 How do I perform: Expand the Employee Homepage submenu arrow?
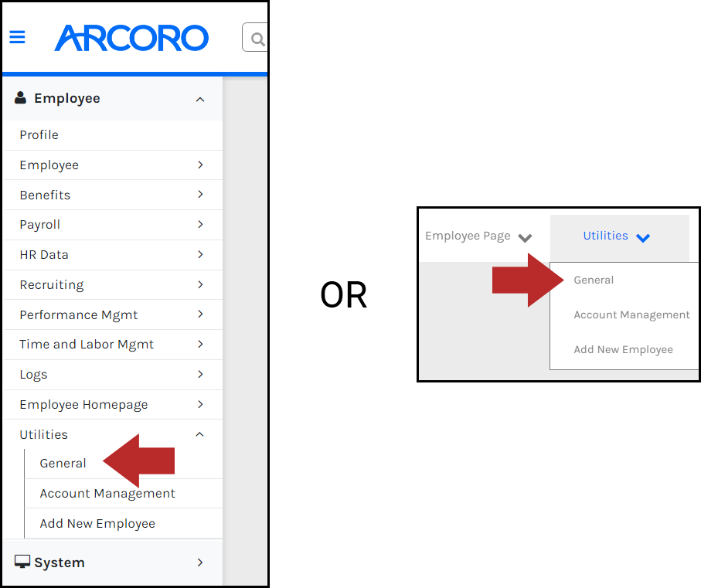tap(200, 404)
